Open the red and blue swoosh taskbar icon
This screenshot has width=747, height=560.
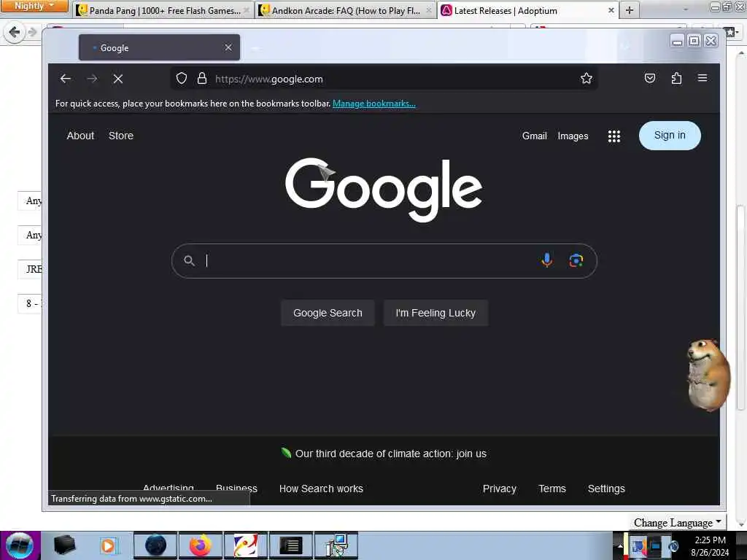pos(245,545)
